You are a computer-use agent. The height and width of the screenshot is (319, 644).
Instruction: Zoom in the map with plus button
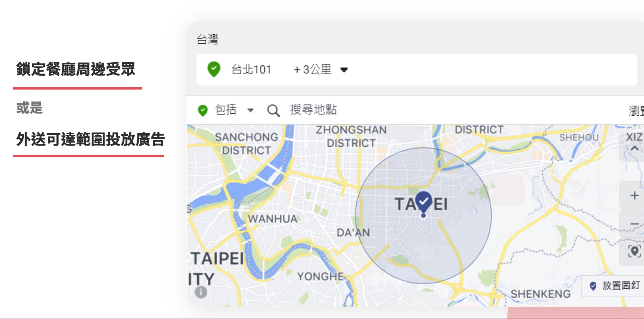(634, 195)
